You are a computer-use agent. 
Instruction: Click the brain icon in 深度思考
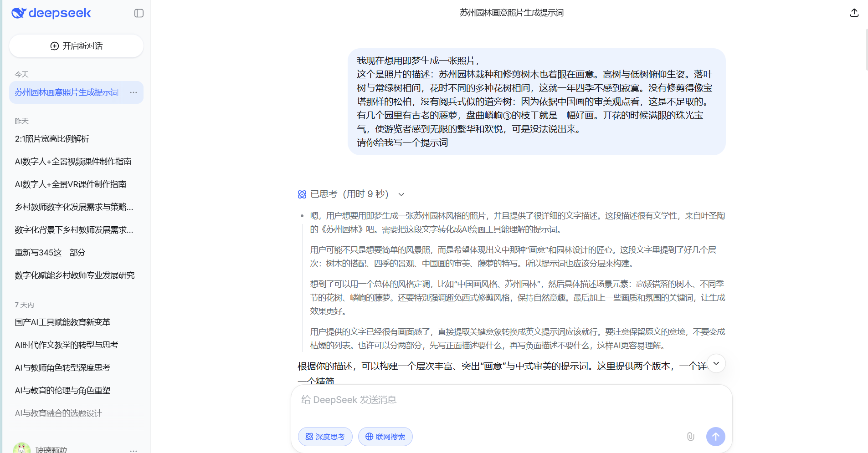tap(308, 437)
